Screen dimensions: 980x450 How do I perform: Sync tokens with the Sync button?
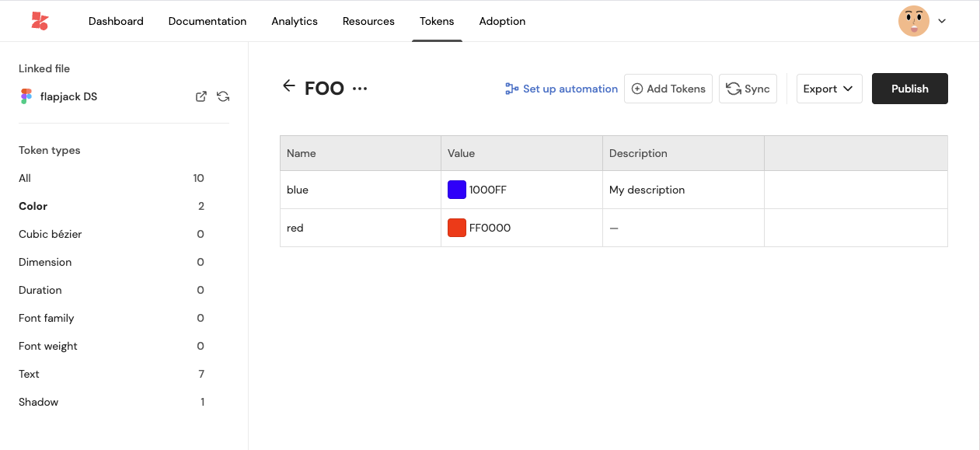pos(748,89)
